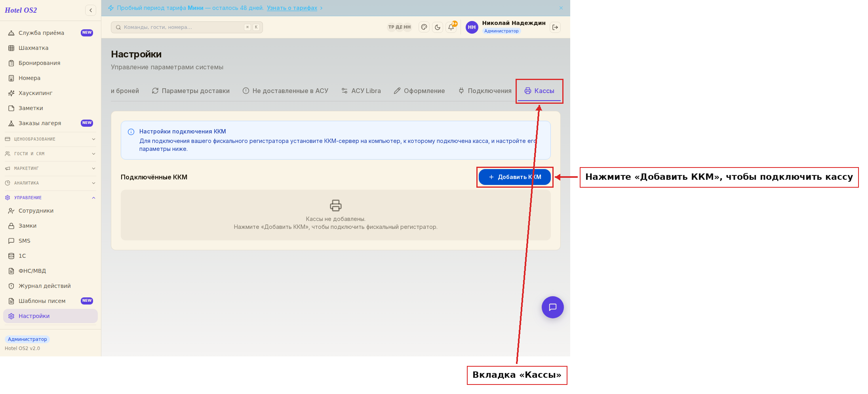Click the Добавить ККМ button
The height and width of the screenshot is (394, 868).
[514, 177]
